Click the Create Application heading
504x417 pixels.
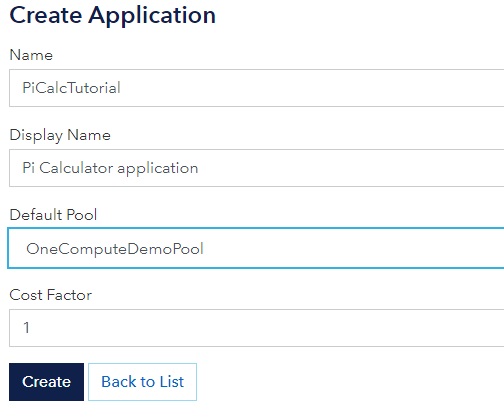point(113,15)
